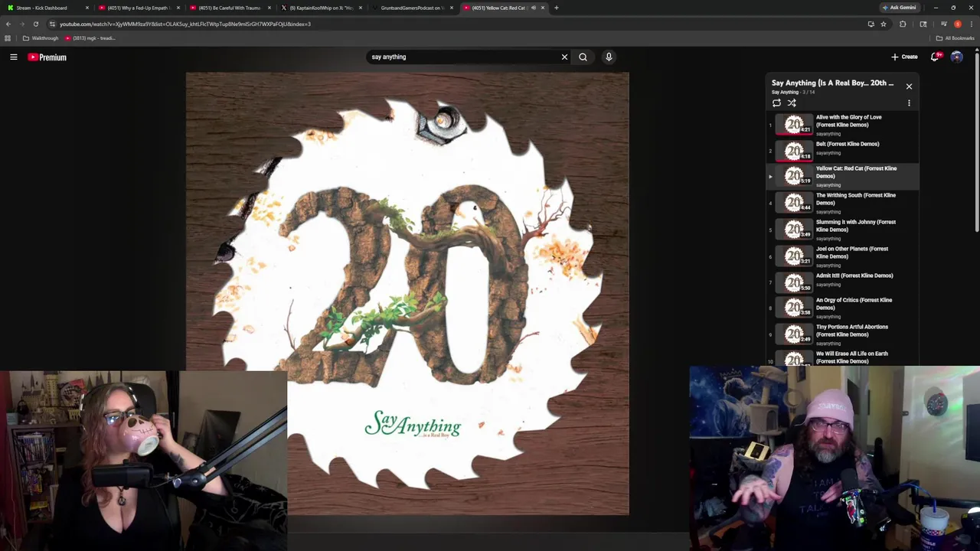This screenshot has height=551, width=980.
Task: Close the Say Anything playlist panel
Action: pos(909,86)
